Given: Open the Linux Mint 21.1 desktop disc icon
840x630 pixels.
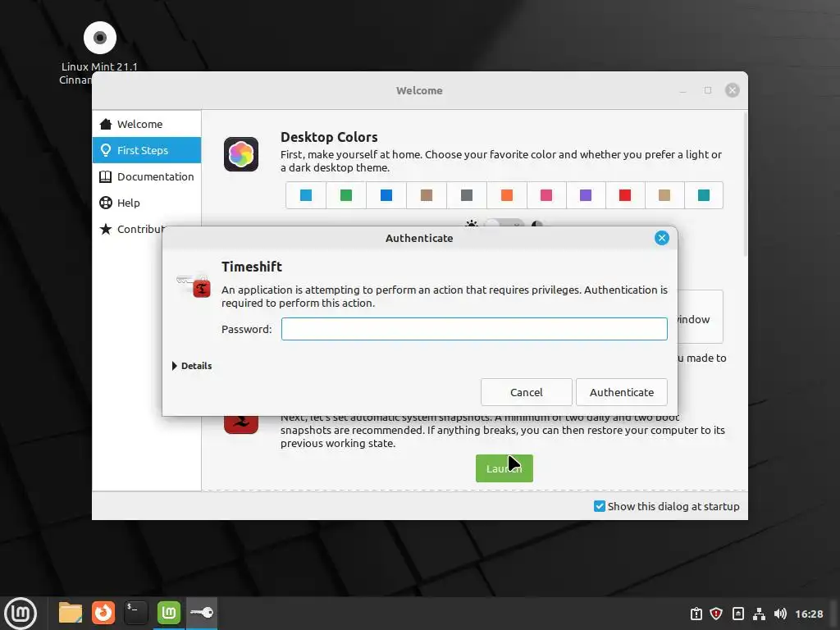Looking at the screenshot, I should coord(99,38).
